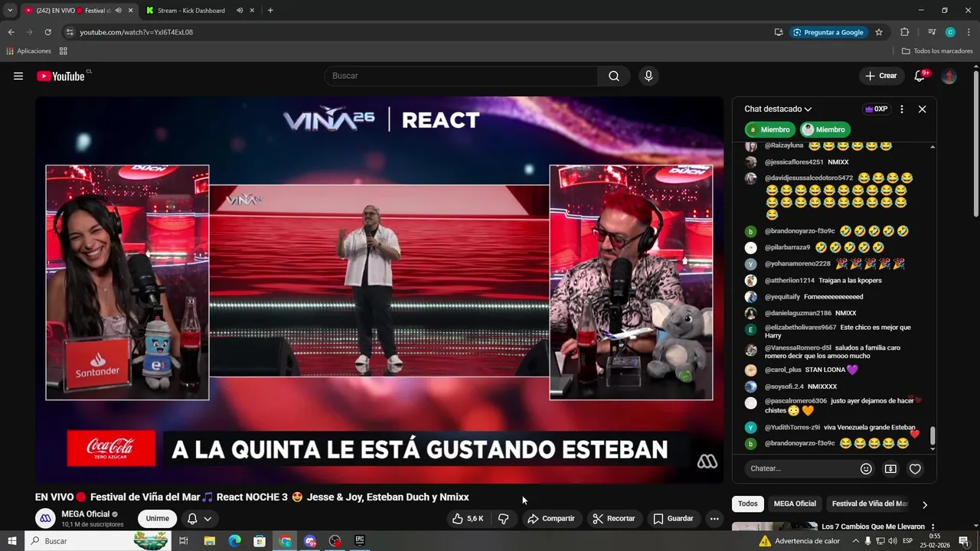
Task: Click the Chatear message input
Action: click(801, 468)
